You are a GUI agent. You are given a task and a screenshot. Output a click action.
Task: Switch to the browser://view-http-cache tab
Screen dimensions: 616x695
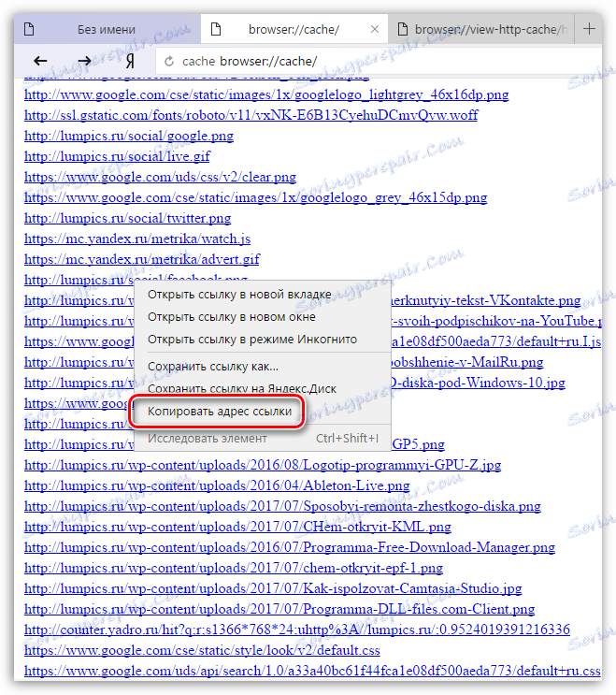(481, 29)
